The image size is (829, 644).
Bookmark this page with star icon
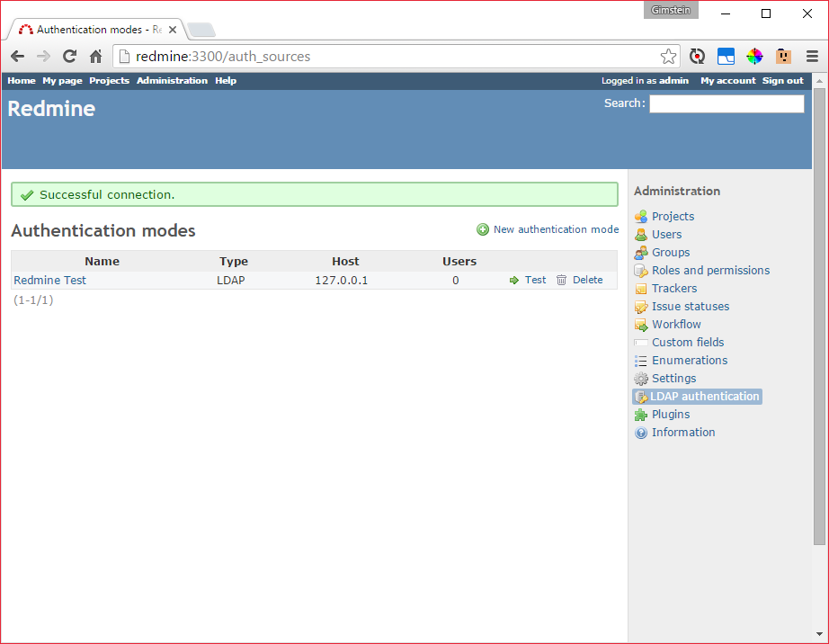[x=668, y=57]
